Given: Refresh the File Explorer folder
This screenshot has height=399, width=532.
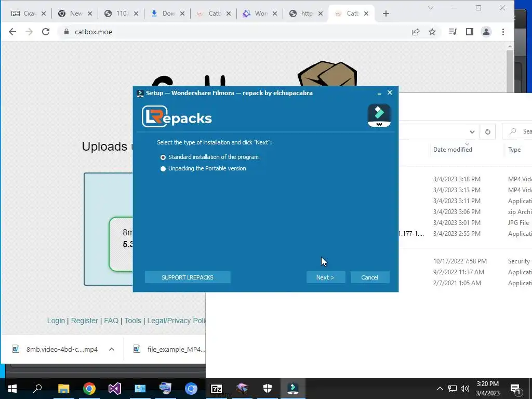Looking at the screenshot, I should click(x=487, y=131).
